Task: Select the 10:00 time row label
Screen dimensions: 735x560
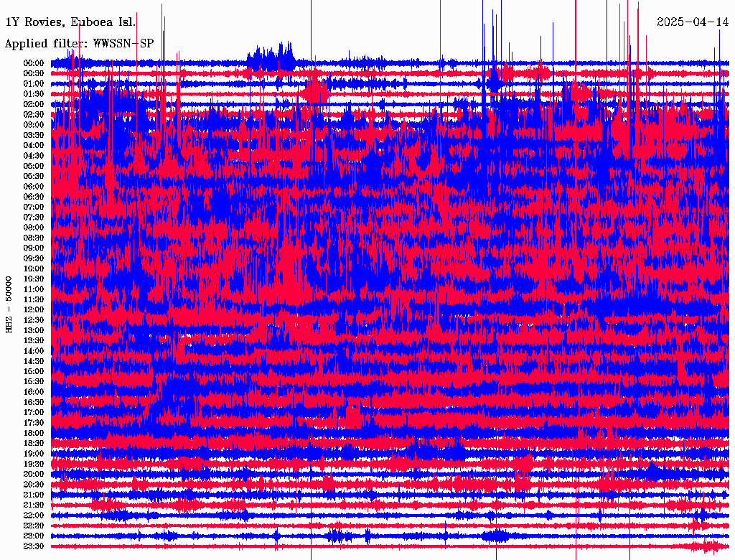Action: point(34,269)
